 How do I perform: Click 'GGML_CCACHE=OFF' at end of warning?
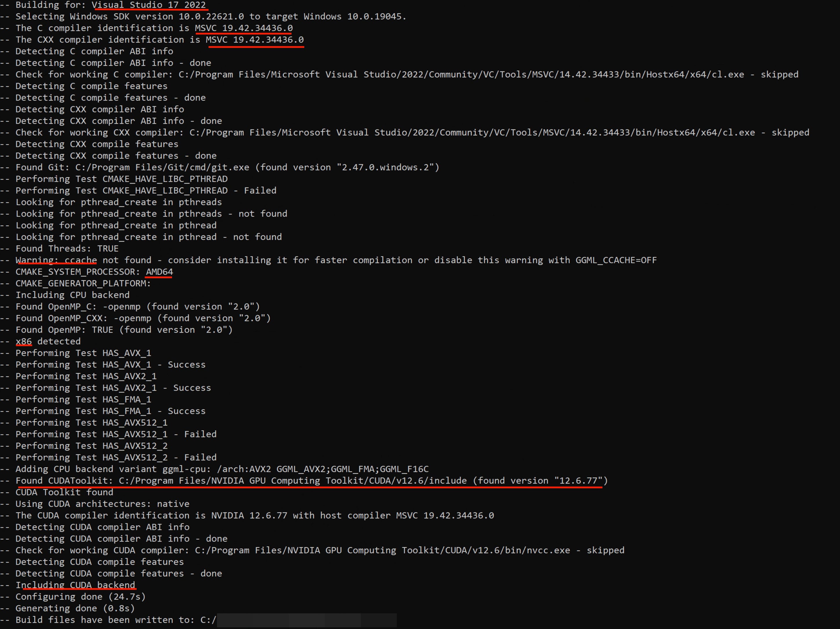615,260
